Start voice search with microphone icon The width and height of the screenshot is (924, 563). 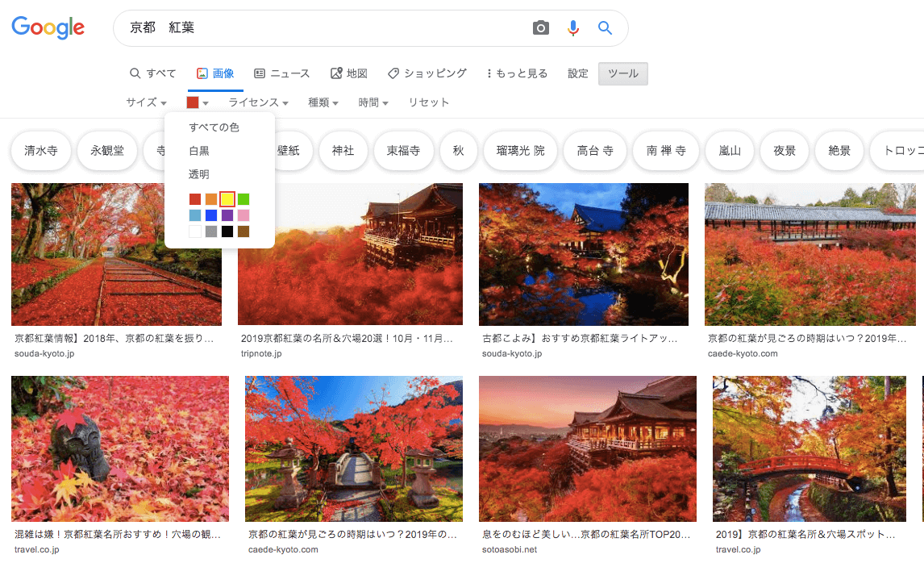[572, 27]
